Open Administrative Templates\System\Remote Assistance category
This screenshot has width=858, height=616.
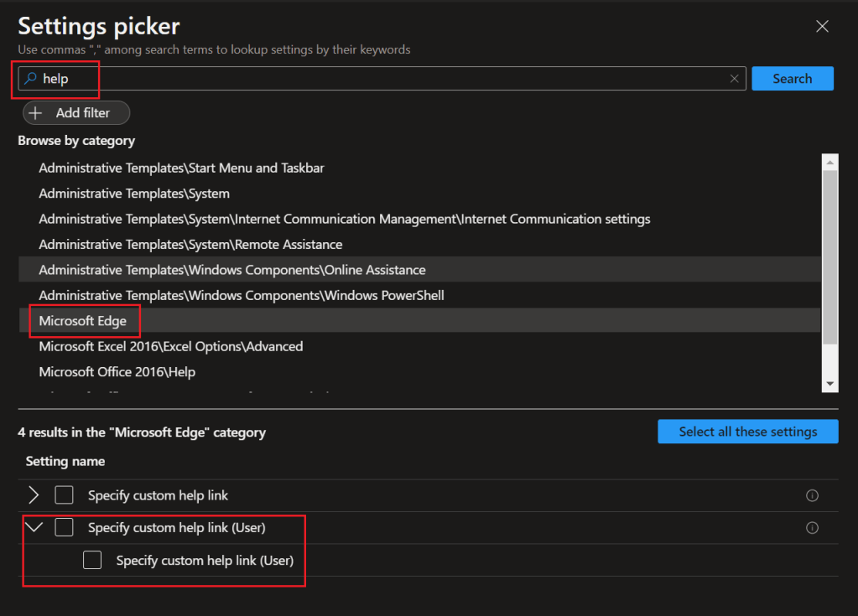(x=190, y=245)
